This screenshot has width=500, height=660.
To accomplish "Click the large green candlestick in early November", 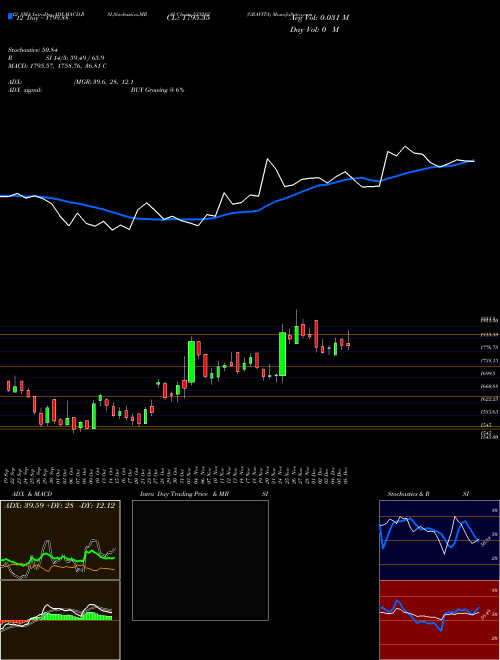I will pyautogui.click(x=191, y=362).
